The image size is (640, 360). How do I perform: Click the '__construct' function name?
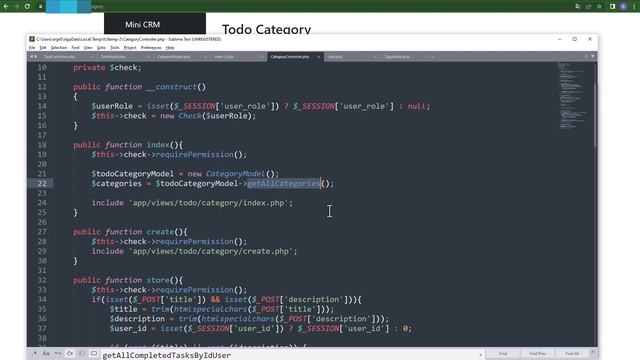click(171, 87)
